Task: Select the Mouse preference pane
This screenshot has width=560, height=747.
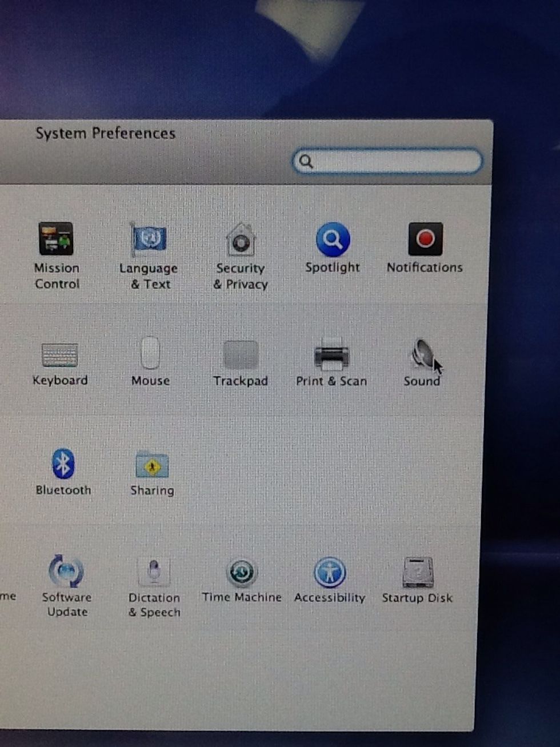Action: coord(150,354)
